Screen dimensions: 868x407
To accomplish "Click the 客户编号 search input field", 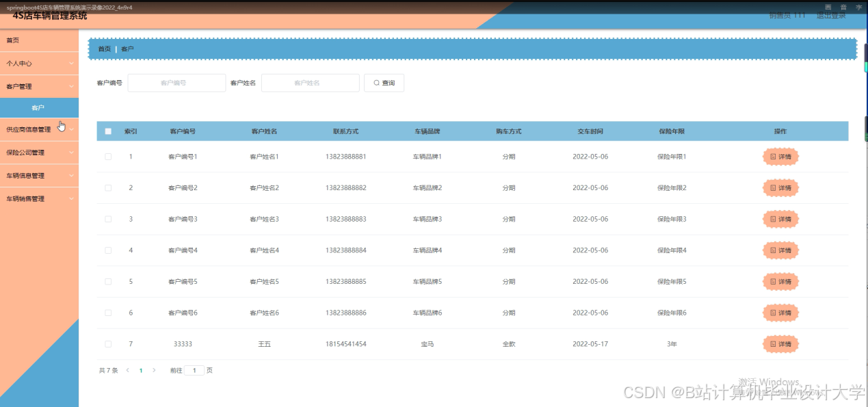I will tap(176, 83).
